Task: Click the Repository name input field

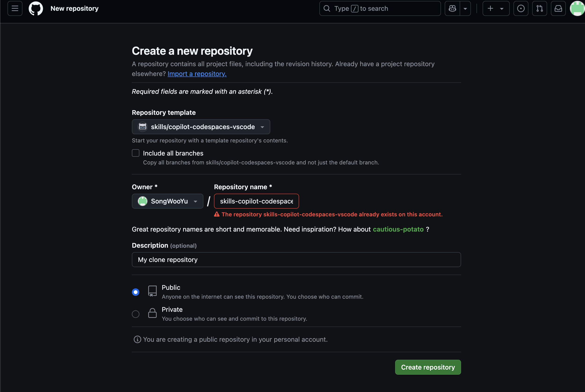Action: coord(256,201)
